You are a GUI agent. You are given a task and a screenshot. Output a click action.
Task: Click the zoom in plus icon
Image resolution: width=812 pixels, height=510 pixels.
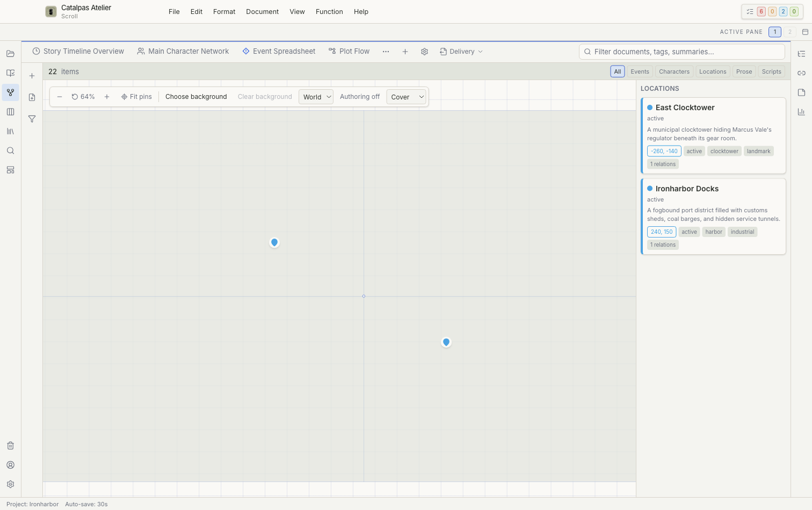107,97
